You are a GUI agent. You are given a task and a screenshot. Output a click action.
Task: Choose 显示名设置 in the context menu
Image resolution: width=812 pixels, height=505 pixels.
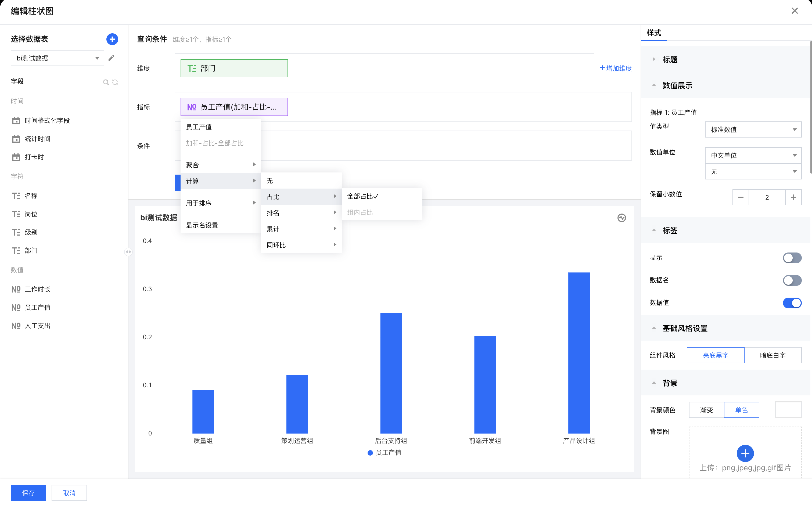(x=202, y=225)
